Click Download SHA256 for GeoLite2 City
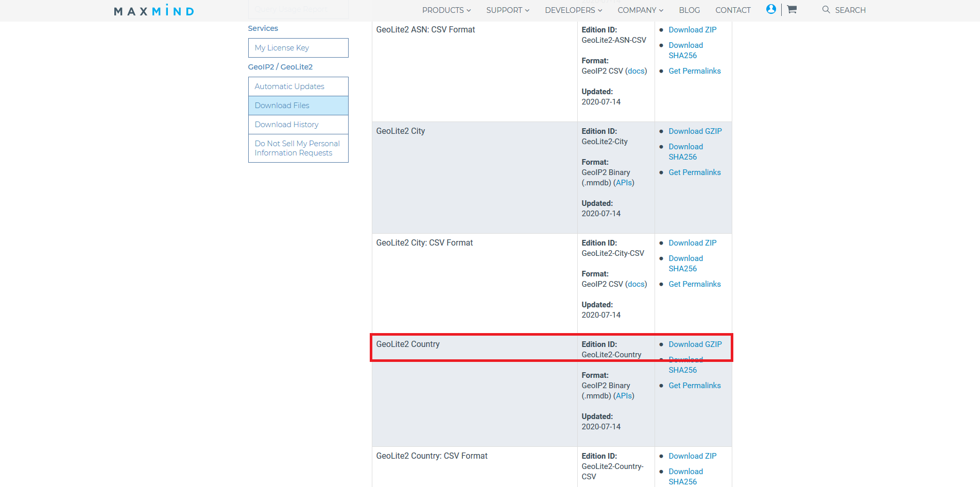 (x=685, y=152)
